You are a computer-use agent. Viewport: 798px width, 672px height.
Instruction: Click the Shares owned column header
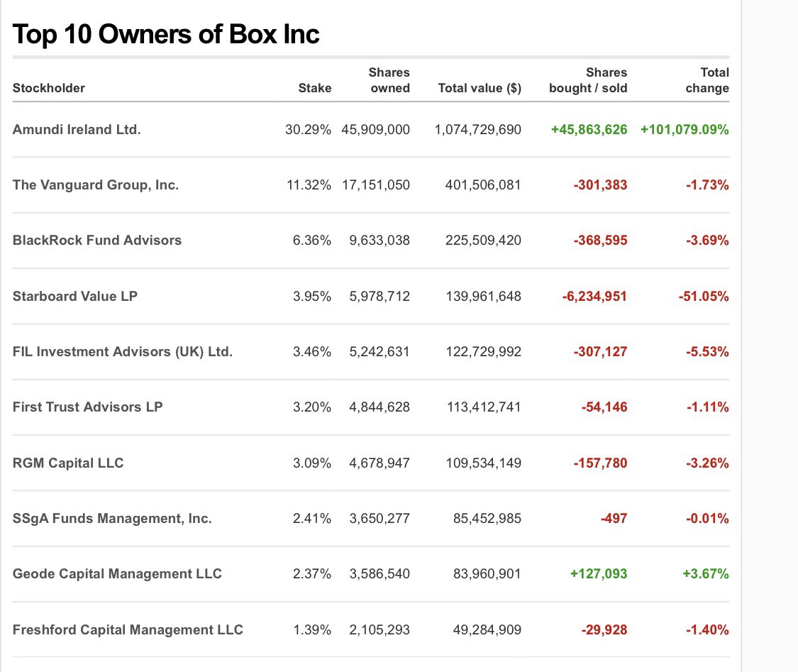tap(389, 80)
